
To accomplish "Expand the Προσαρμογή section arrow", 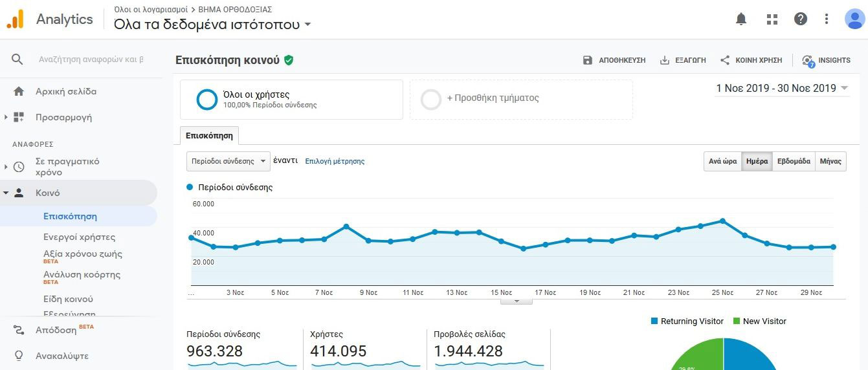I will pyautogui.click(x=6, y=117).
